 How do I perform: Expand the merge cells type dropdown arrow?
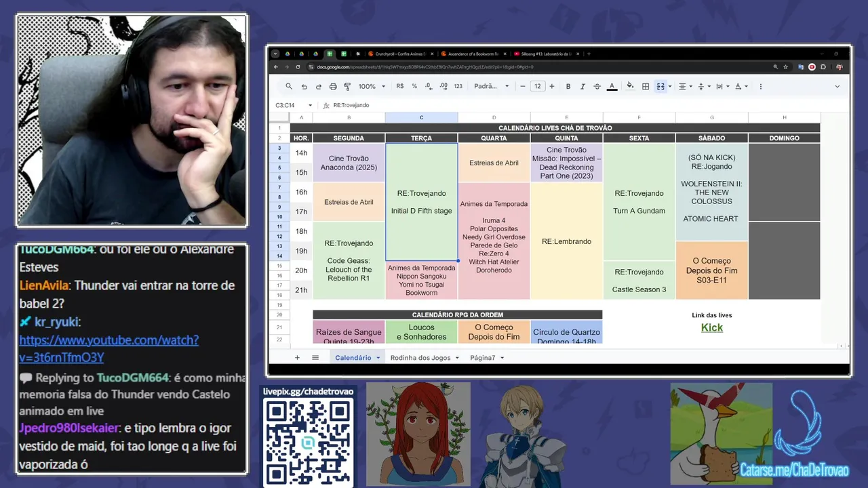(670, 87)
